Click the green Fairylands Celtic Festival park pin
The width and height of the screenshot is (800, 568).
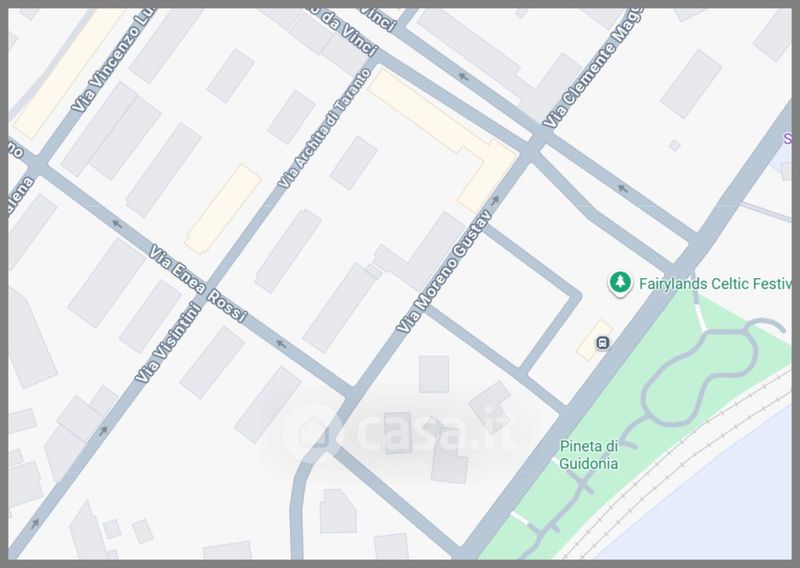620,283
